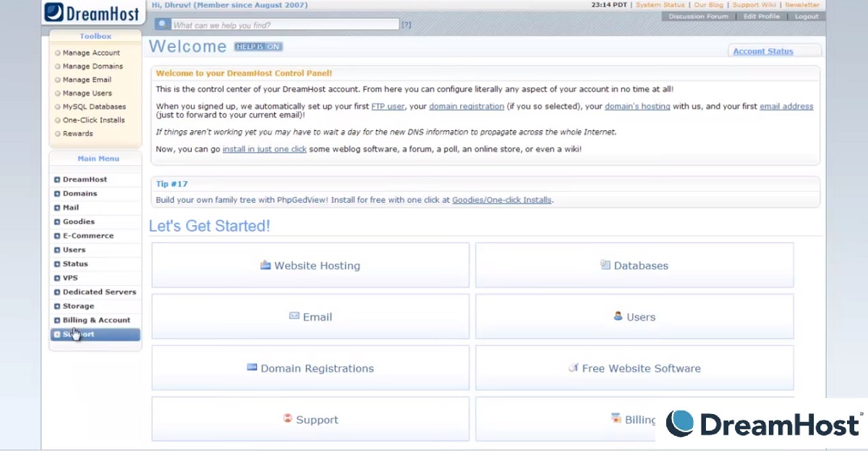Click the Domain Registrations tile icon
Screen dimensions: 868x451
(252, 368)
